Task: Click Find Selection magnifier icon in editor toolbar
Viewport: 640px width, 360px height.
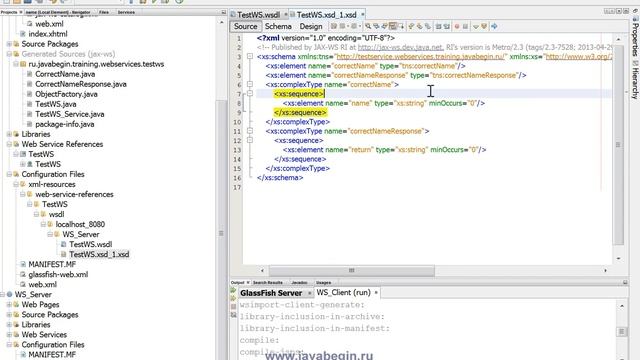Action: [x=368, y=26]
